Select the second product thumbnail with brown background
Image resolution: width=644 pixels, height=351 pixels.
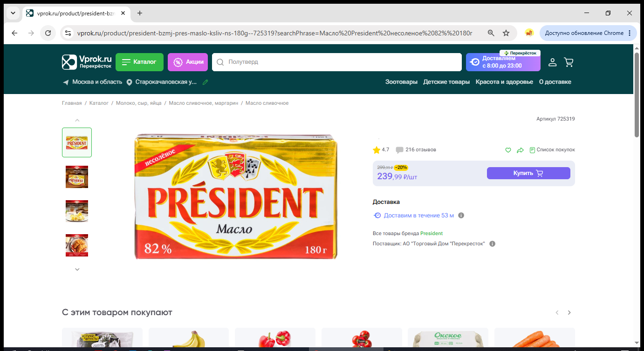77,177
